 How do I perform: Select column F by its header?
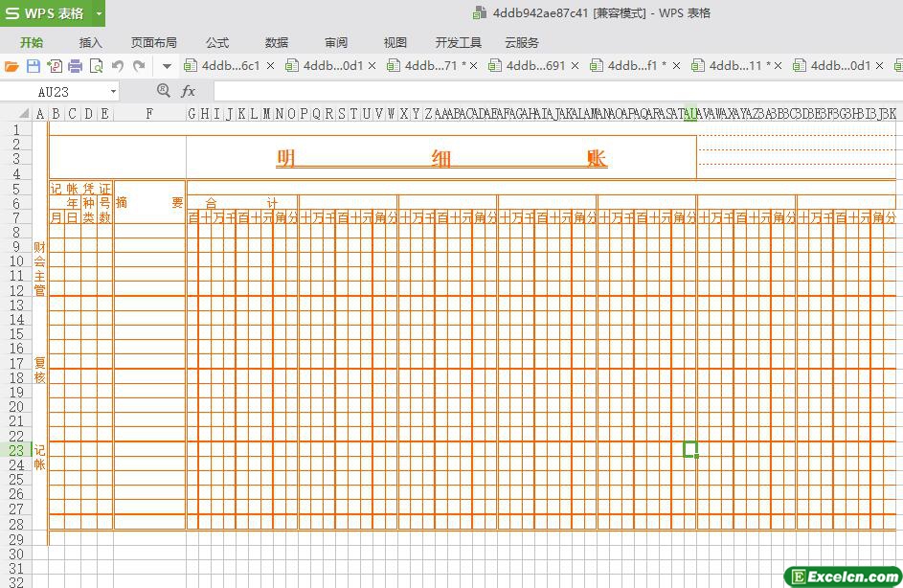click(x=149, y=113)
